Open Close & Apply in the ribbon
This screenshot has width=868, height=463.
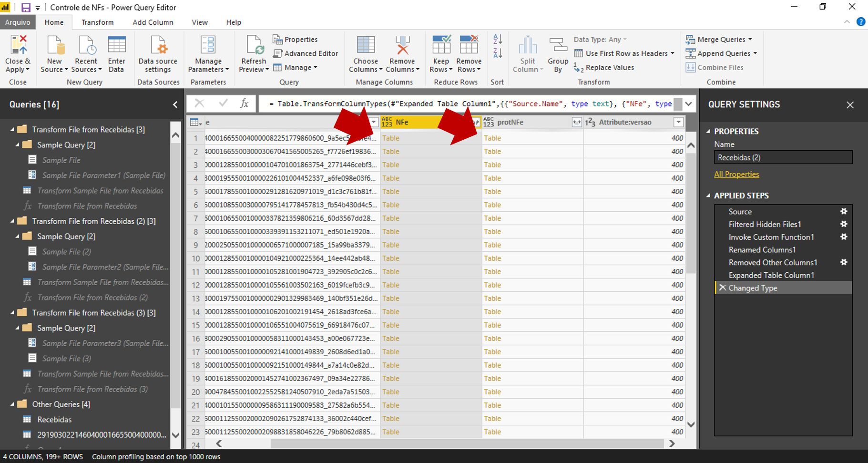tap(18, 54)
